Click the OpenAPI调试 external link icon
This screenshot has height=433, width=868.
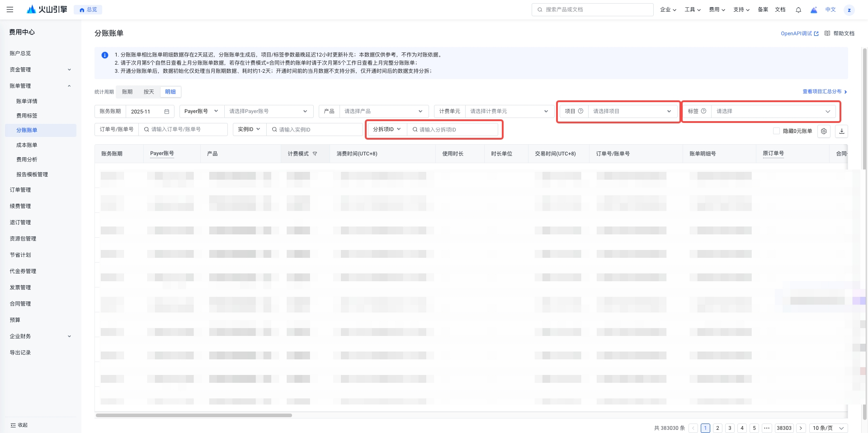pos(816,34)
